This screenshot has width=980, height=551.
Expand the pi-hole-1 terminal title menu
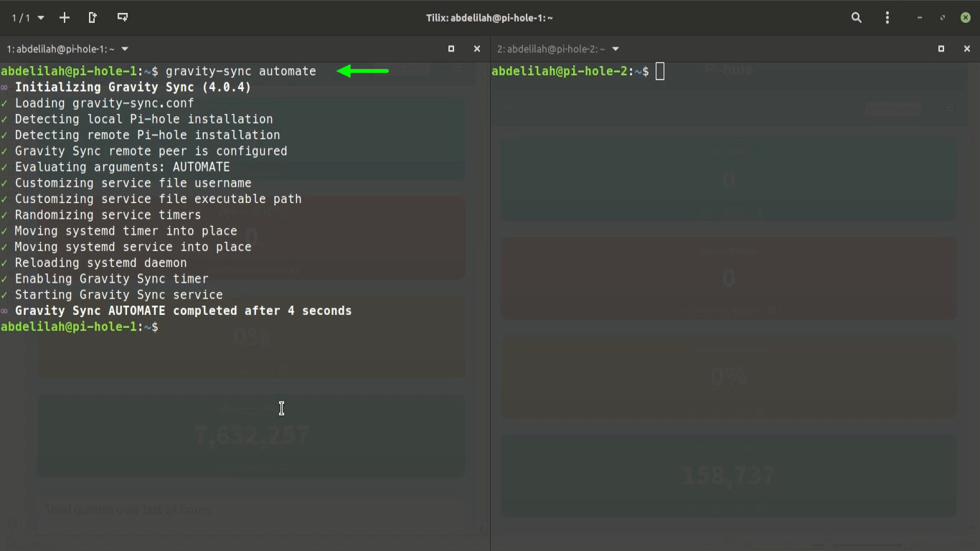[125, 49]
